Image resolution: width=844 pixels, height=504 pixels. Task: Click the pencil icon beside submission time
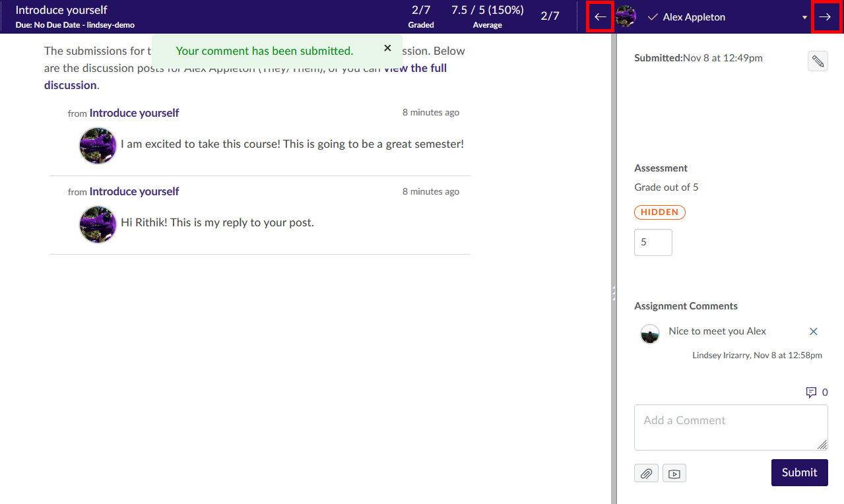click(818, 61)
